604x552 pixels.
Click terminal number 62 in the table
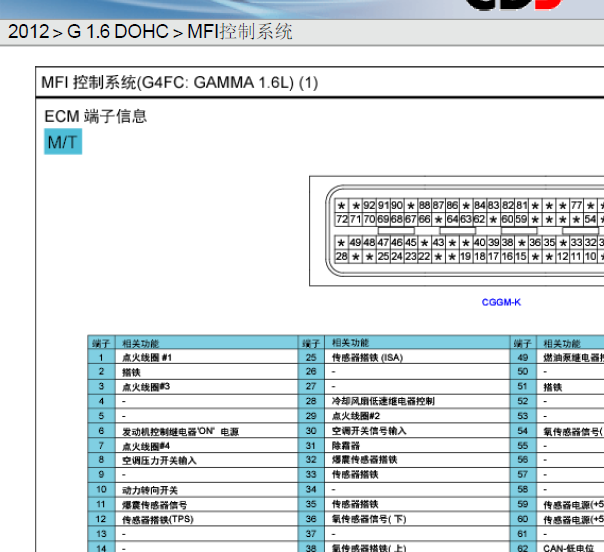pos(523,548)
